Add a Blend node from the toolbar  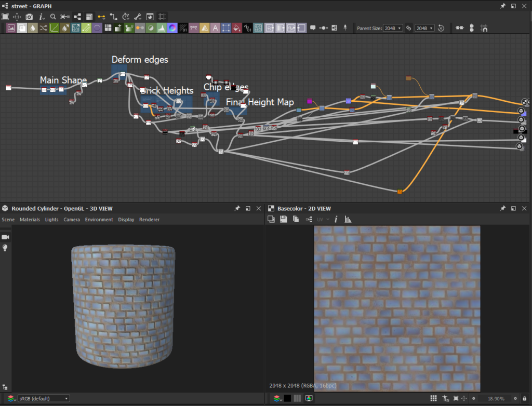tap(22, 28)
